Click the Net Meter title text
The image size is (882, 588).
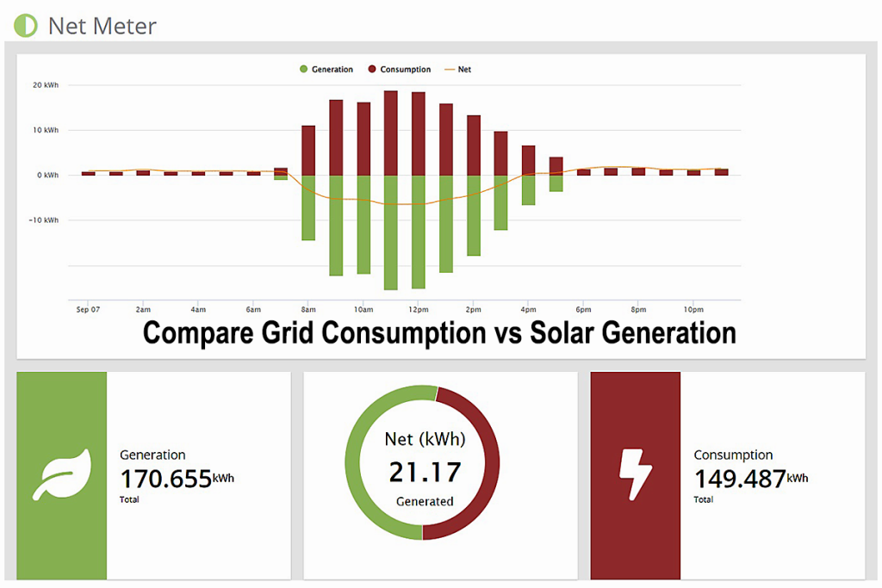tap(102, 26)
